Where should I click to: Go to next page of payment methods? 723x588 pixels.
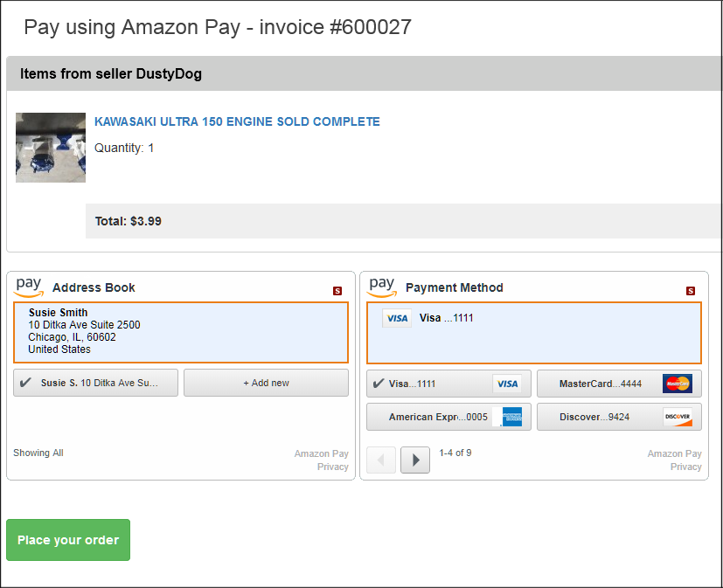tap(415, 460)
